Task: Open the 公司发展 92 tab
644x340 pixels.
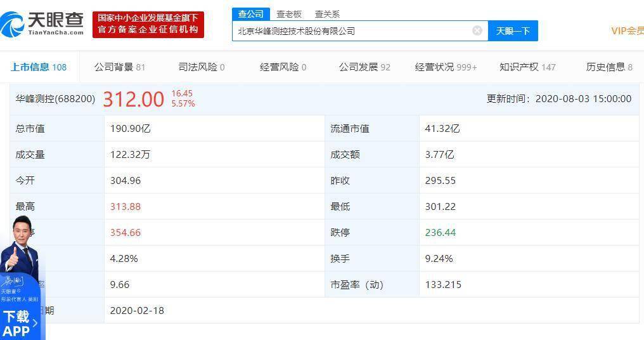Action: [x=364, y=67]
